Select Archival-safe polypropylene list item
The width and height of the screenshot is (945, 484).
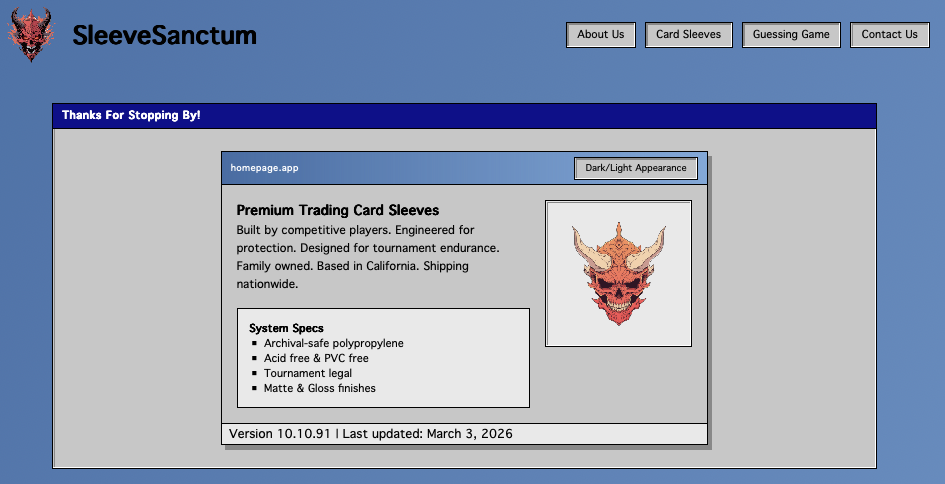(333, 343)
